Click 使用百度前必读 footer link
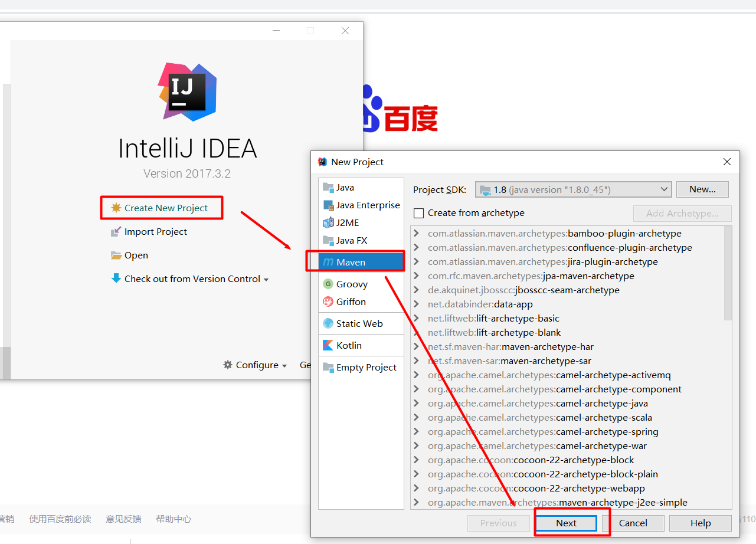756x544 pixels. click(60, 519)
